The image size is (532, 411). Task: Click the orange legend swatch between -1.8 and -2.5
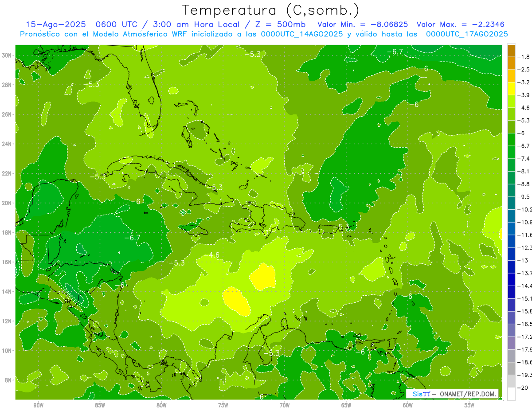pos(511,63)
